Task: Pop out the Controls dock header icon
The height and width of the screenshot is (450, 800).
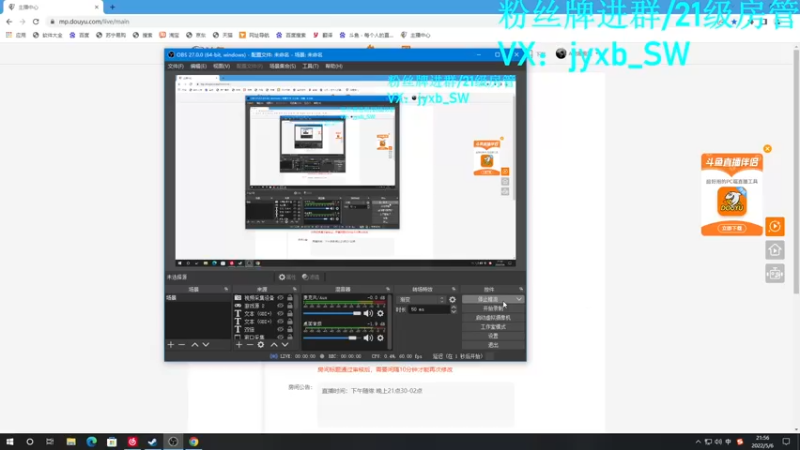Action: (521, 289)
